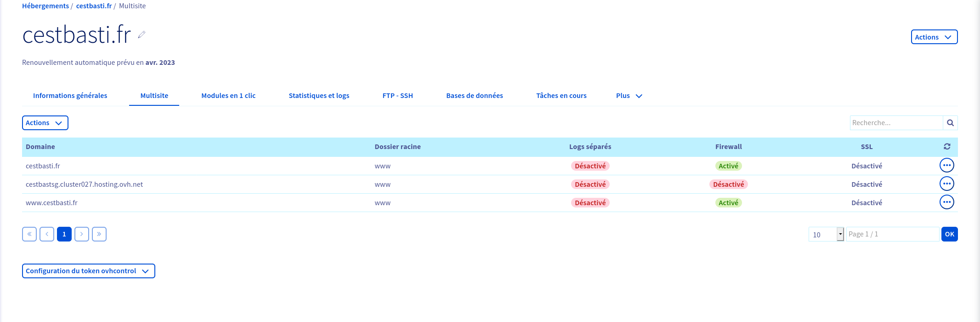The height and width of the screenshot is (322, 980).
Task: Click the refresh icon in table header
Action: click(947, 146)
